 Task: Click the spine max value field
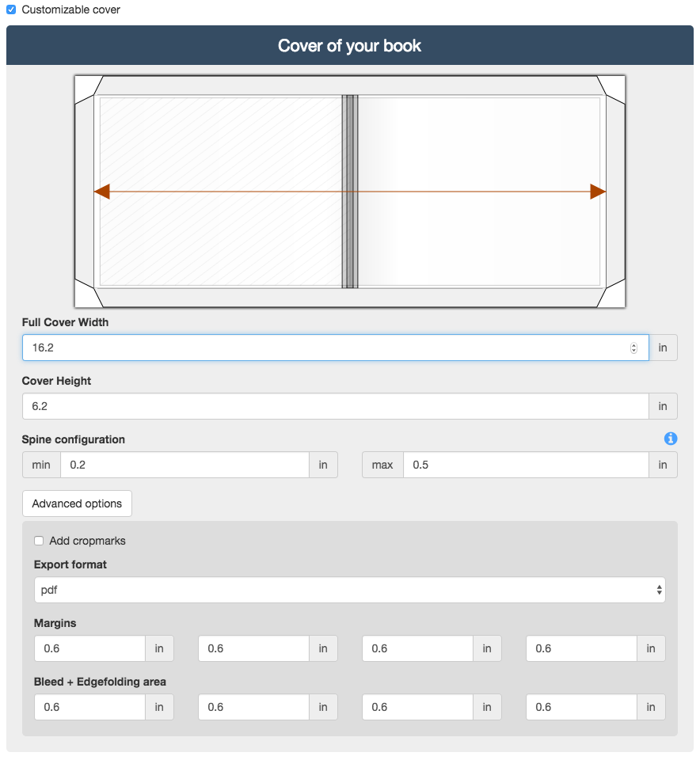tap(526, 465)
